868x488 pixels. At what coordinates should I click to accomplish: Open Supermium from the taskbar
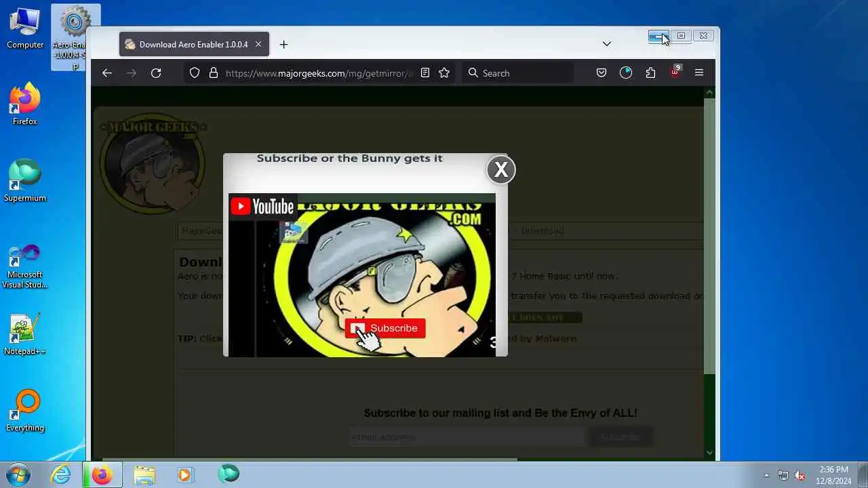tap(229, 474)
